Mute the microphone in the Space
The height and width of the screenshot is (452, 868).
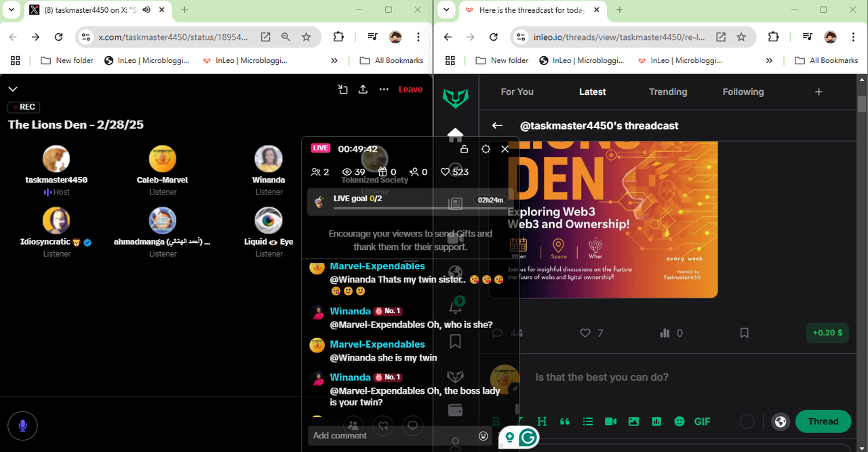22,426
